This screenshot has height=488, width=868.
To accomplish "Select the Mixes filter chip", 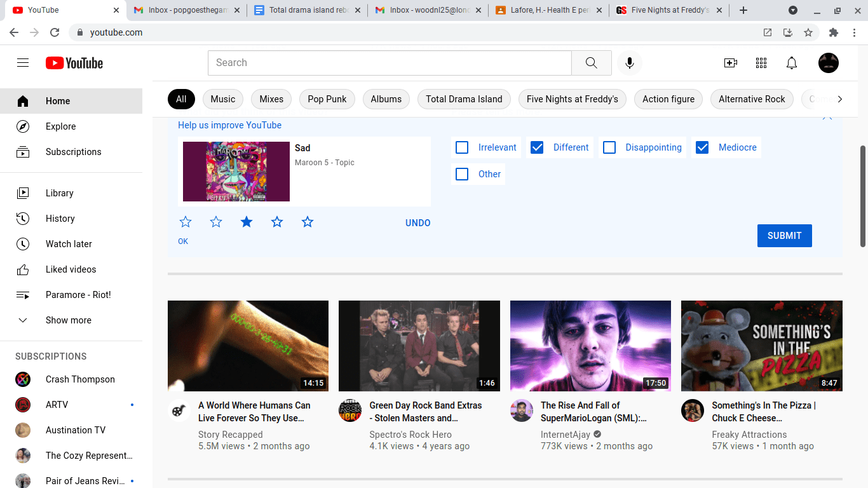I will coord(271,99).
